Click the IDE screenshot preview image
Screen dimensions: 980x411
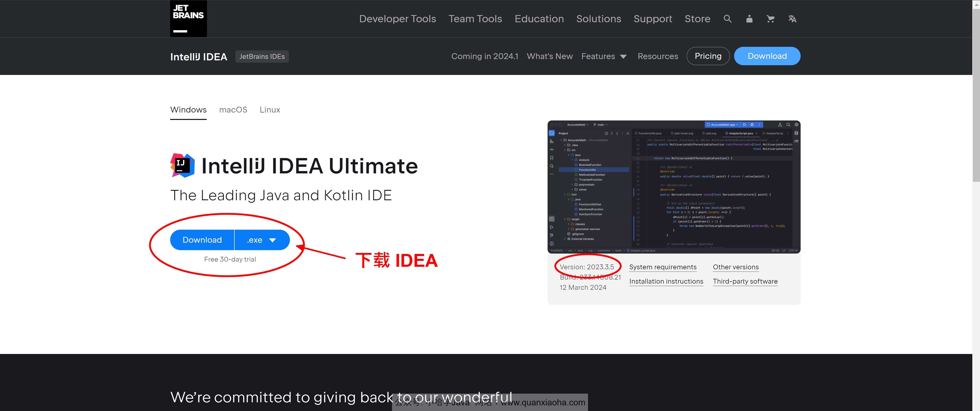(x=674, y=187)
